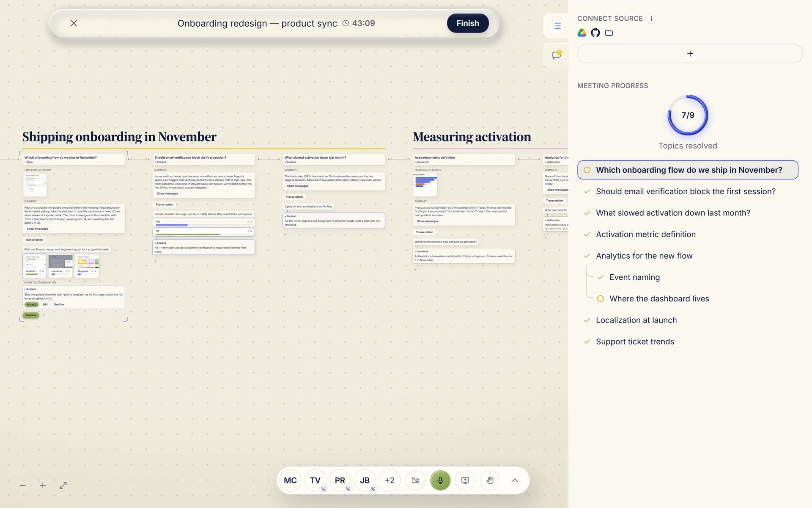This screenshot has height=508, width=812.
Task: Share screen from the call bar
Action: (x=465, y=480)
